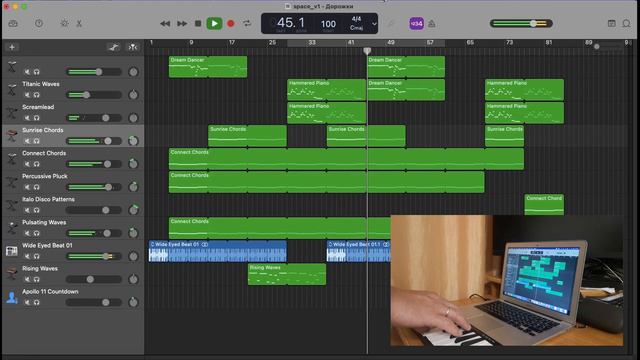The image size is (640, 360).
Task: Mute the Screamlead track
Action: (27, 118)
